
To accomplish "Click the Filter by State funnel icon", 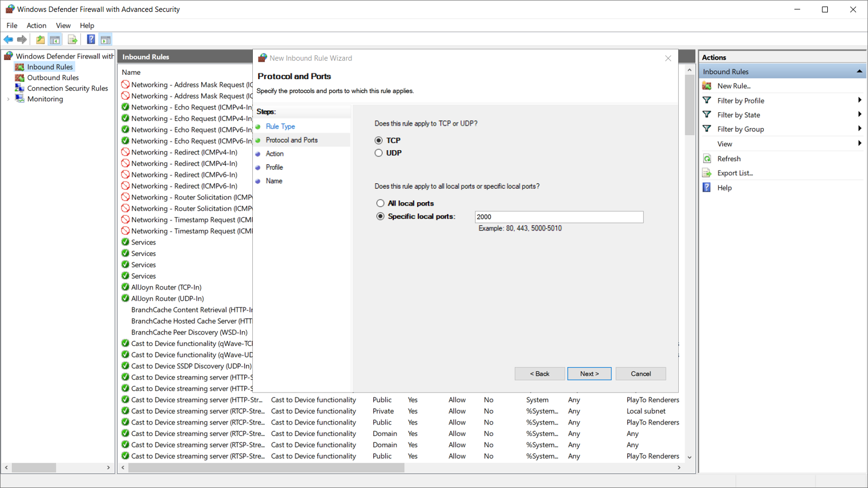I will click(x=707, y=114).
